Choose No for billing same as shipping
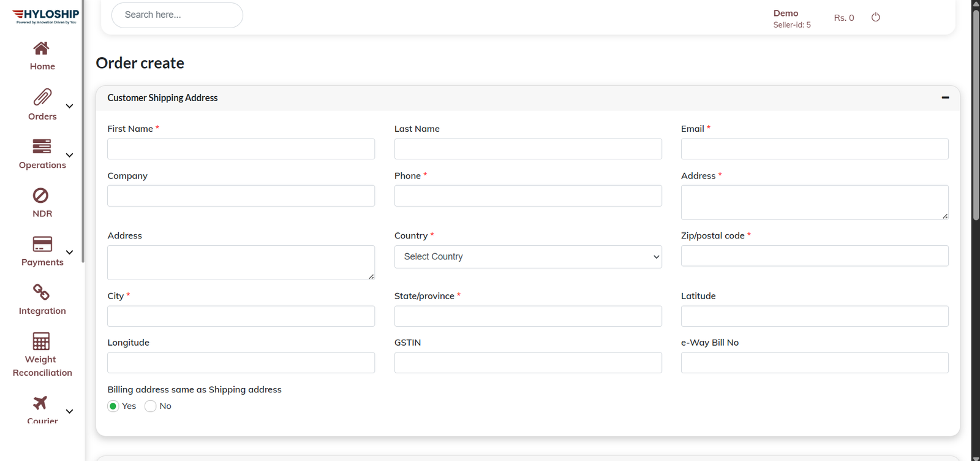This screenshot has height=461, width=980. tap(151, 406)
